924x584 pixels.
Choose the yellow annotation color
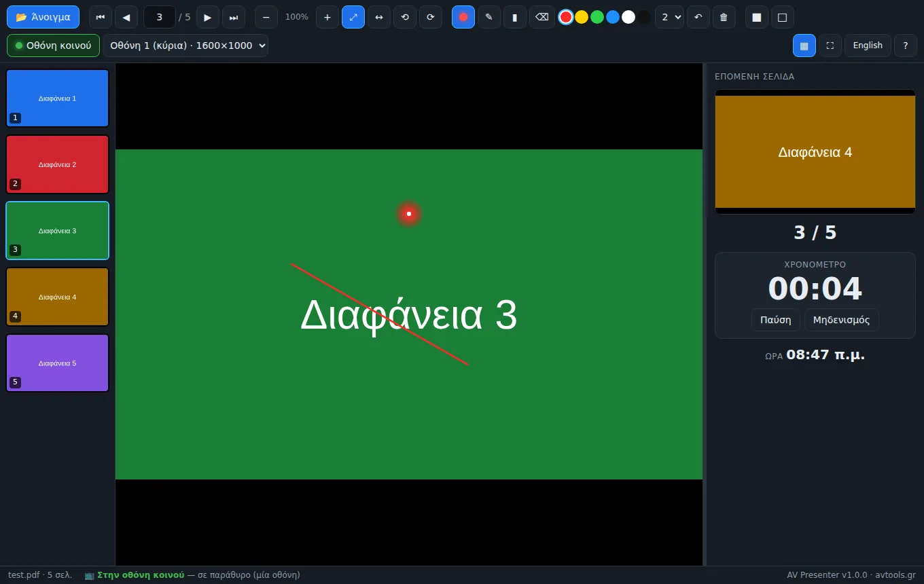tap(582, 17)
